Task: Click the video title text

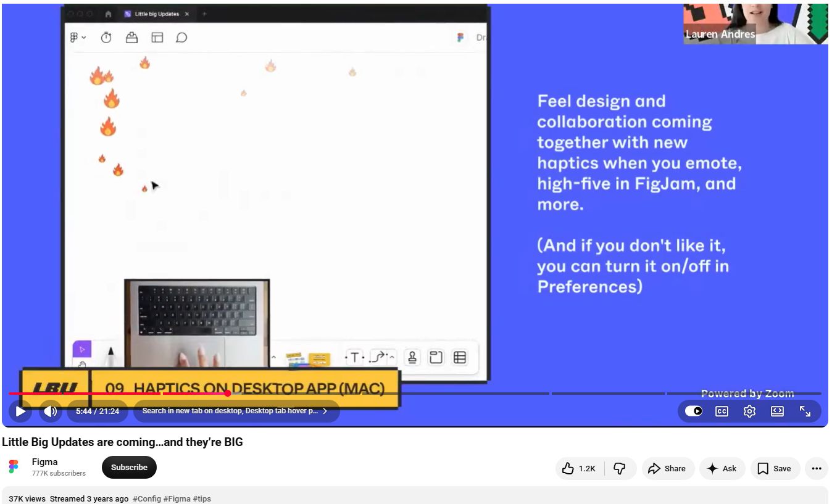Action: click(122, 442)
